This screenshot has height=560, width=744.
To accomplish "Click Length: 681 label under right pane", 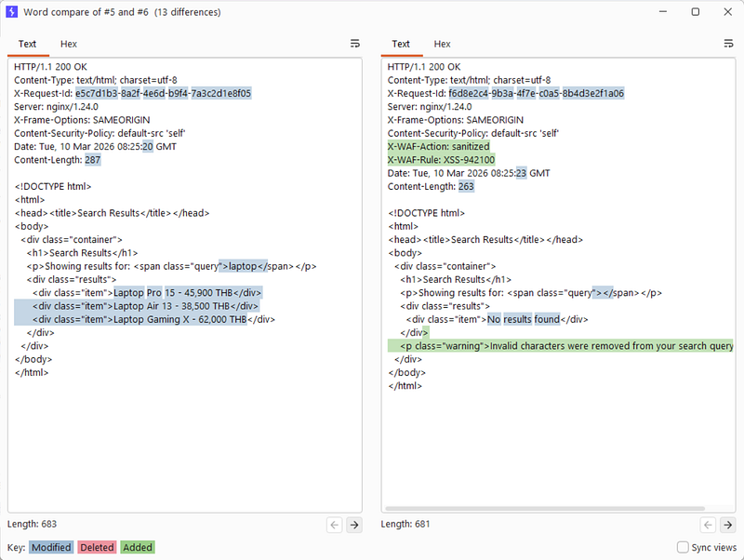I will pyautogui.click(x=405, y=525).
